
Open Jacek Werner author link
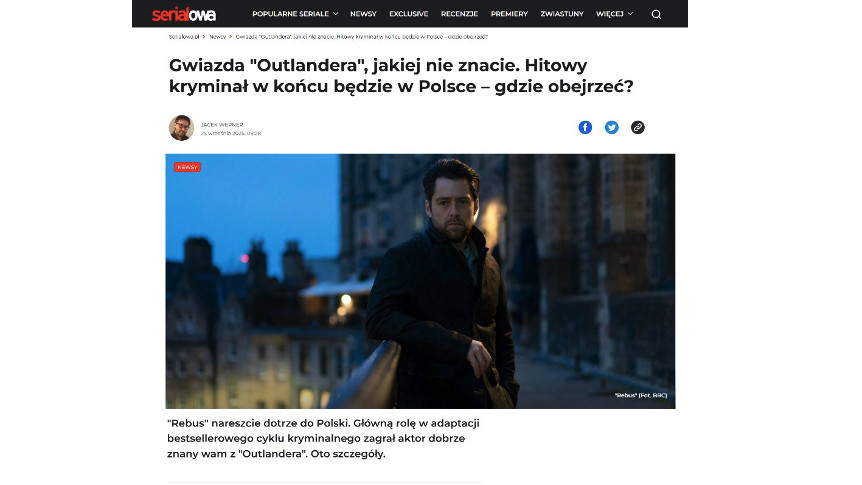click(x=222, y=125)
